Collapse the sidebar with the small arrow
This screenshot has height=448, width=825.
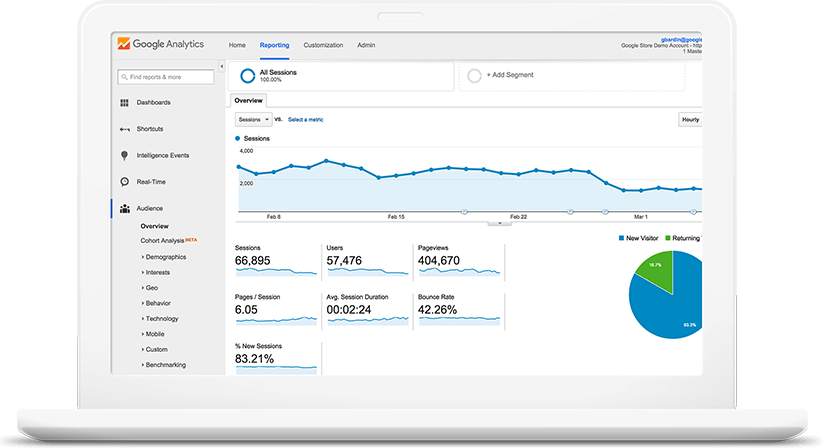point(221,66)
